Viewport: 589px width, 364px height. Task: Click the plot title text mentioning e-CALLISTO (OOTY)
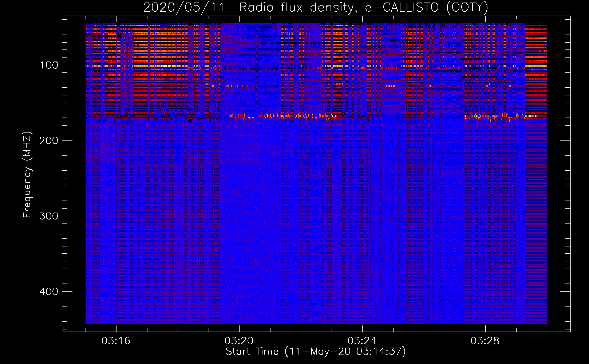tap(316, 7)
